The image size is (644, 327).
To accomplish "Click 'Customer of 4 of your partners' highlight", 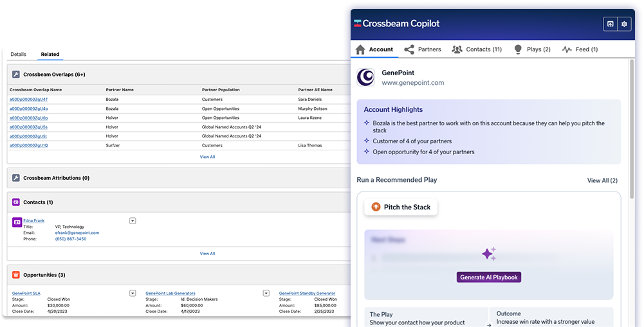I will click(x=412, y=141).
